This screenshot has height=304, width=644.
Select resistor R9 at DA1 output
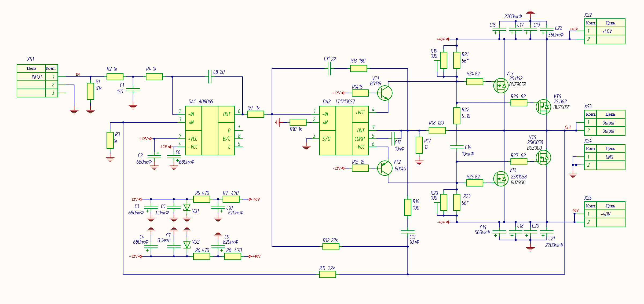click(x=255, y=114)
